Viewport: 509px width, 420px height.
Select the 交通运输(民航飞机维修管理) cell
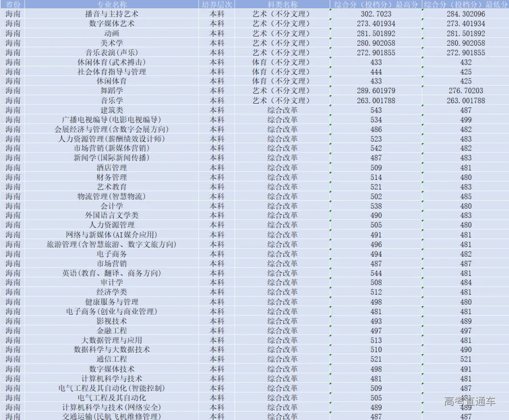tap(112, 416)
